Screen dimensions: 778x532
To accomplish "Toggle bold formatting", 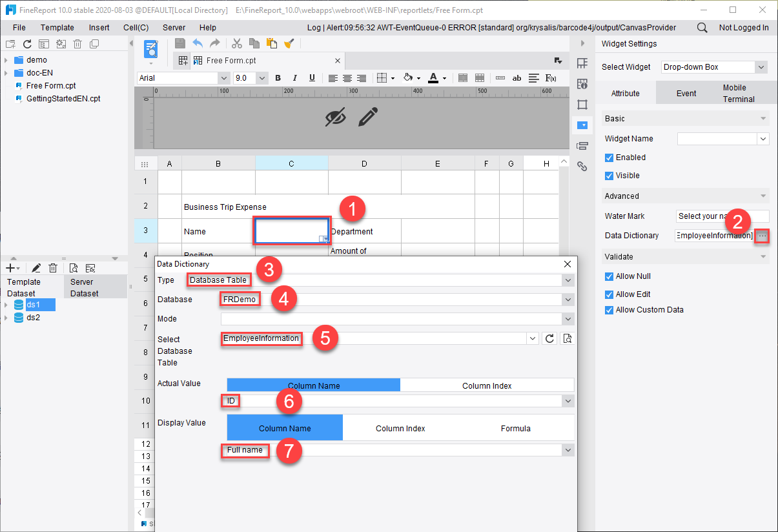I will 278,78.
